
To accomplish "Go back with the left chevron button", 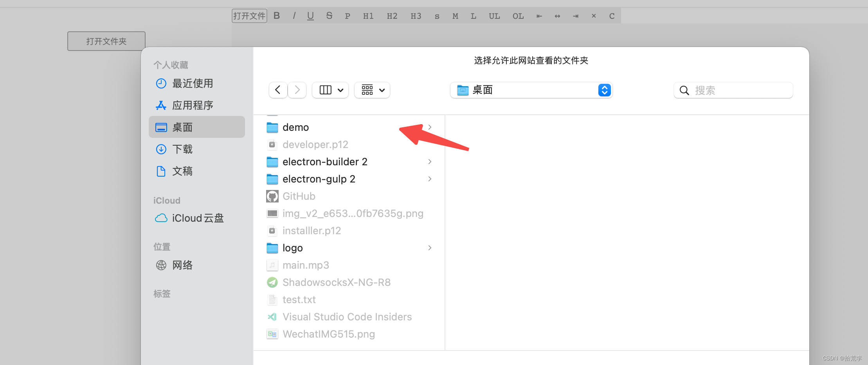I will click(x=278, y=90).
